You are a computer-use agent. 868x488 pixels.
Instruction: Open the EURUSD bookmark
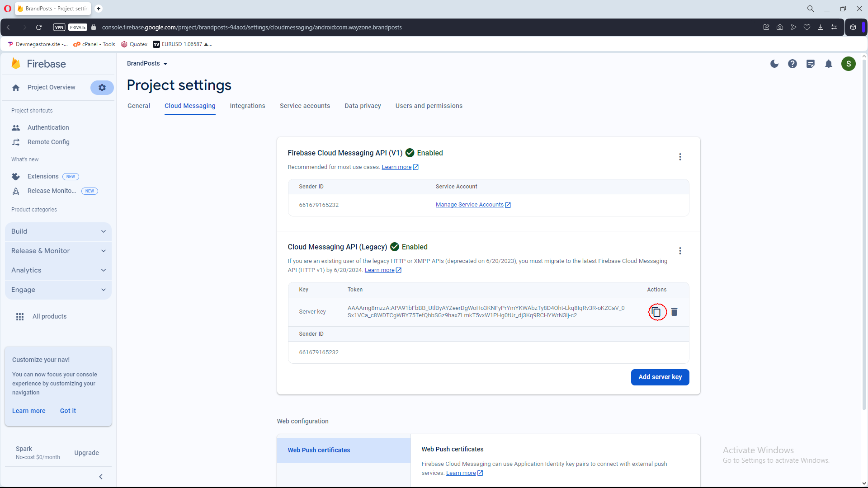pos(183,44)
